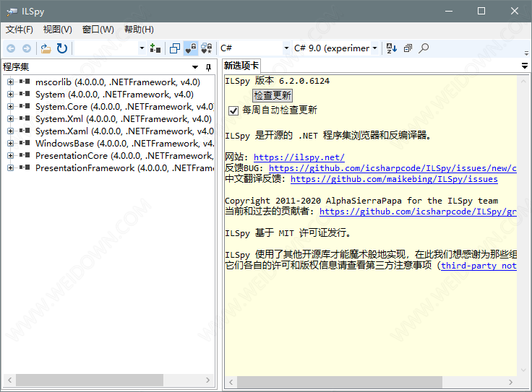Open the 窗口(W) menu
The width and height of the screenshot is (532, 392).
pyautogui.click(x=98, y=30)
